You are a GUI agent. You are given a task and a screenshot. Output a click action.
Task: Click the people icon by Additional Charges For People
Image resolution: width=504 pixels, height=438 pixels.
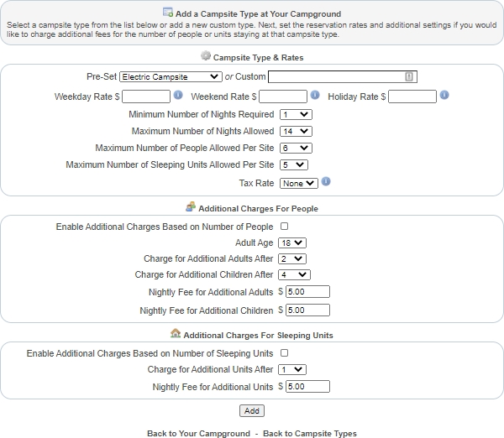(x=191, y=207)
